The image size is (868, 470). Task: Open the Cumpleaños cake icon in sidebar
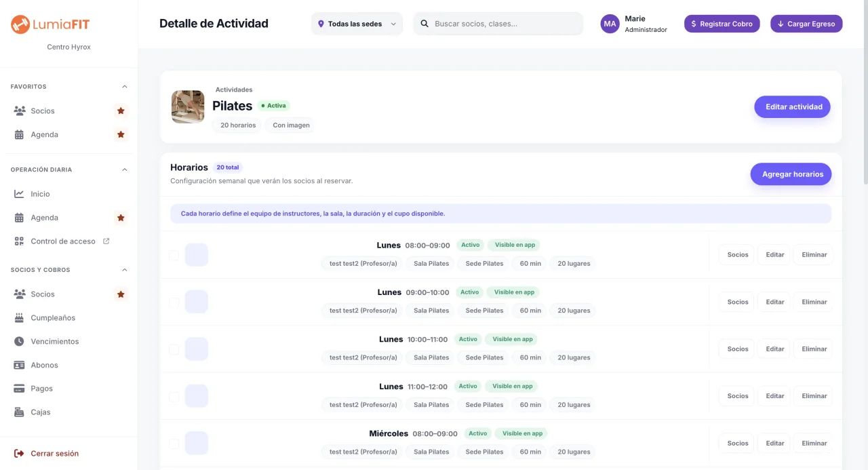click(19, 317)
